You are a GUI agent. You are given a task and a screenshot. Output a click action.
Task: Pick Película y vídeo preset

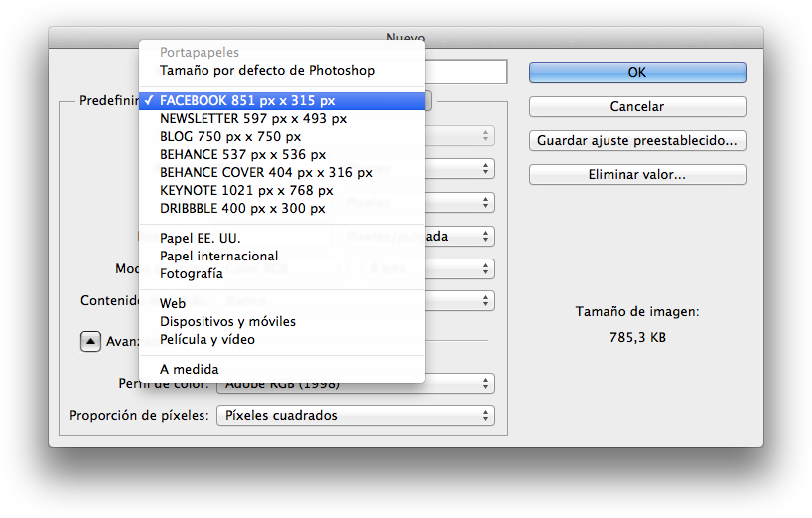(x=281, y=339)
